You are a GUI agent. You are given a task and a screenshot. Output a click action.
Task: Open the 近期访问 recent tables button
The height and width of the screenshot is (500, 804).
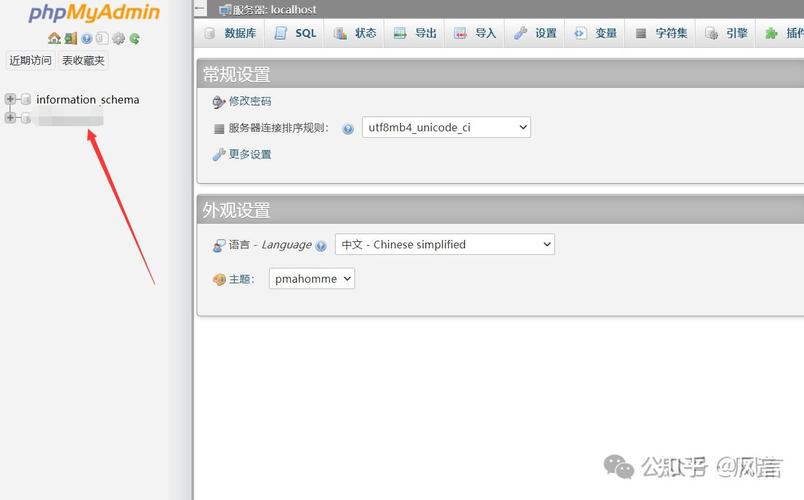[x=30, y=61]
